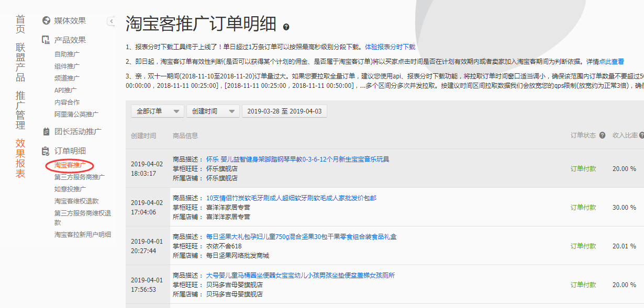Switch to 推广管理 tab
Screen dimensions: 644x308
click(20, 110)
